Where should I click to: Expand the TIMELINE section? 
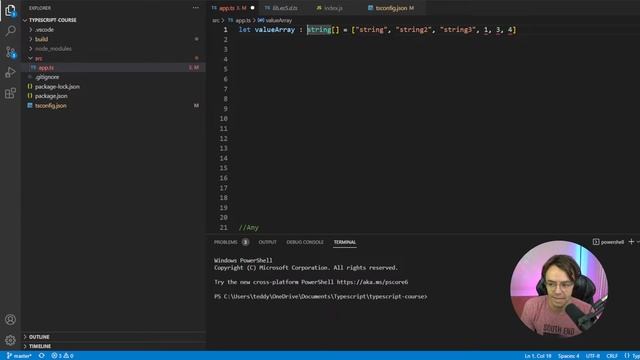(x=40, y=346)
